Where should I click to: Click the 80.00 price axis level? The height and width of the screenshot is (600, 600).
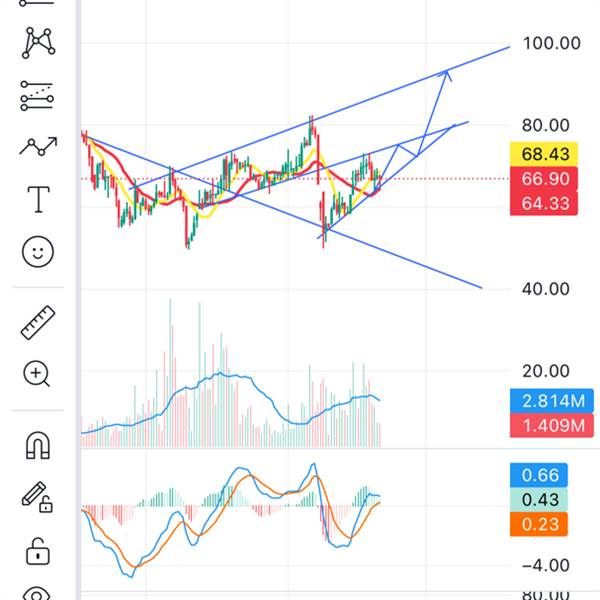(x=546, y=125)
